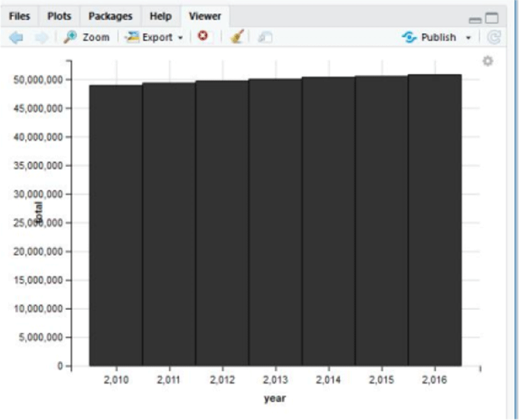519x420 pixels.
Task: Click the 0 y-axis label
Action: 60,366
